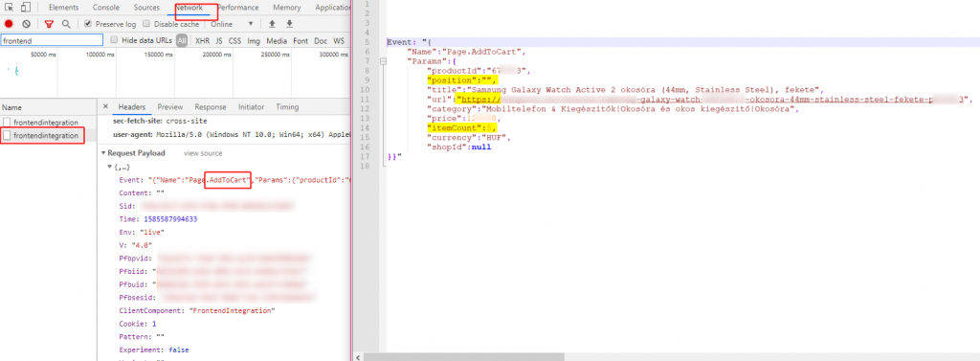The image size is (980, 361).
Task: Open the Online throttling dropdown
Action: pos(232,24)
